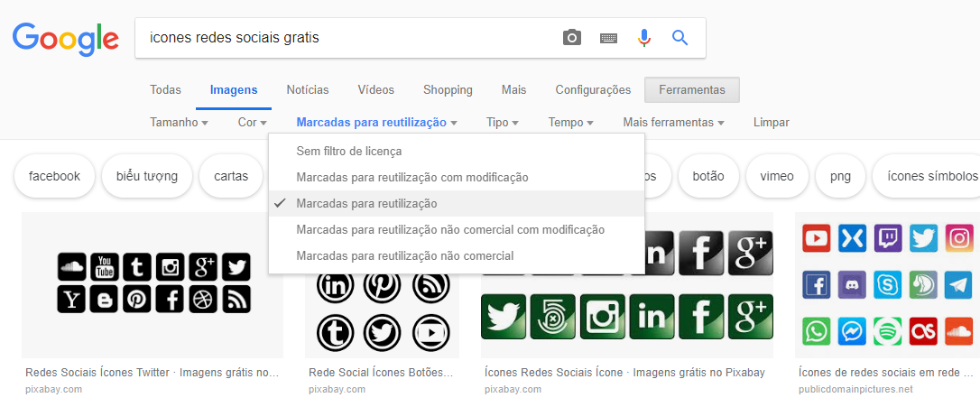Open Configurações menu
The image size is (980, 407).
pos(593,90)
